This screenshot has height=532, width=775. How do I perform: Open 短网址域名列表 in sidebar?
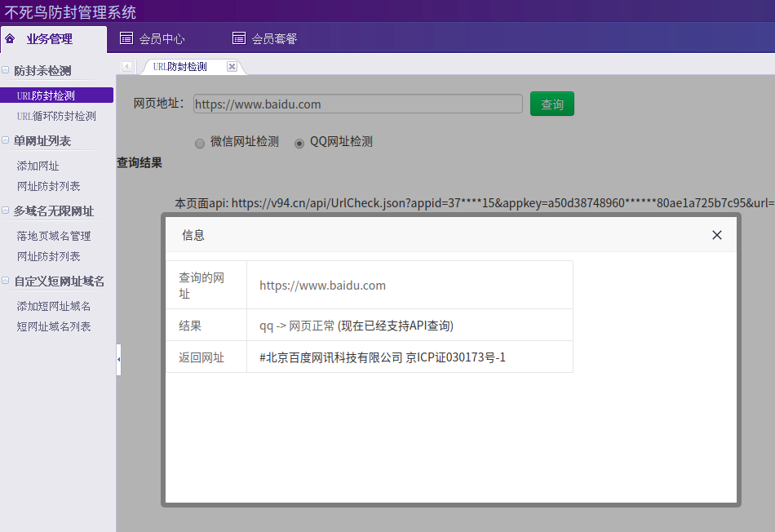coord(53,326)
